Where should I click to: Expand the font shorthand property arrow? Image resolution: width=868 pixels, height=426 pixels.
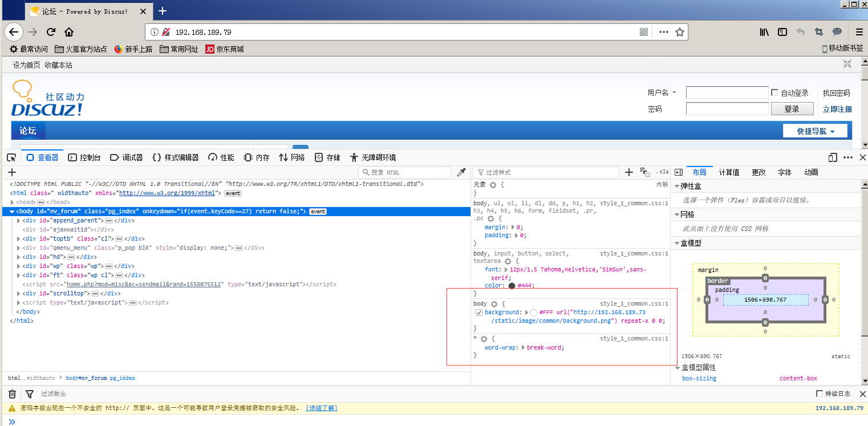pos(506,269)
